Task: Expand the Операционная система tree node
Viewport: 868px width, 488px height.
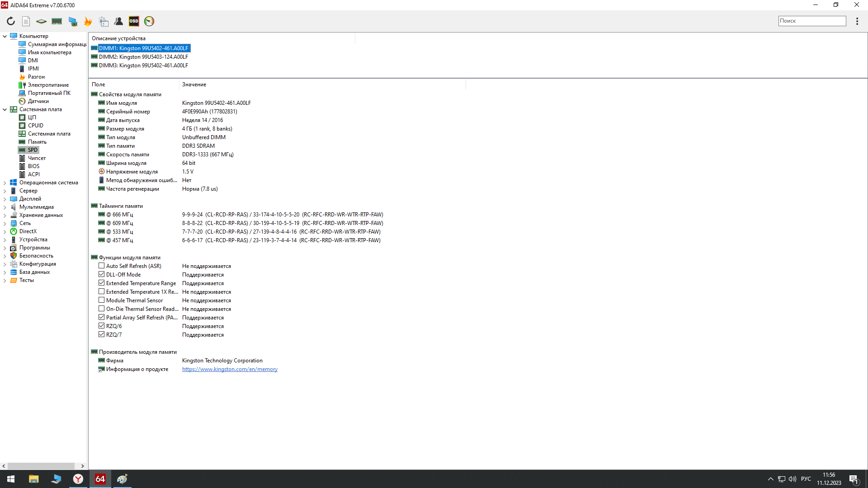Action: click(5, 183)
